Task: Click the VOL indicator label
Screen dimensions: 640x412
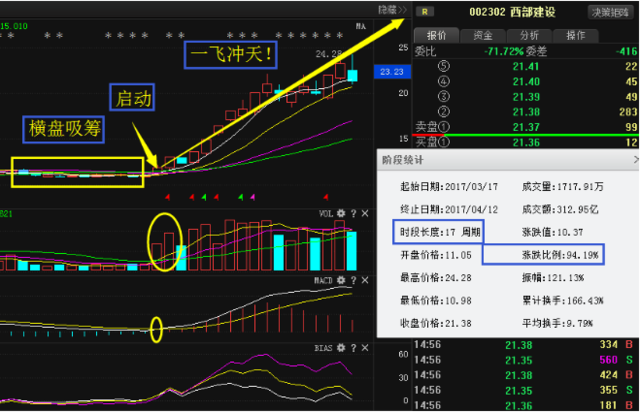Action: (326, 214)
